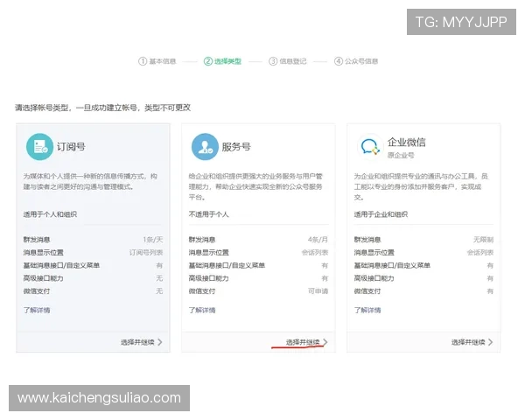This screenshot has height=420, width=525.
Task: Click the 服务号 card title
Action: (x=236, y=147)
